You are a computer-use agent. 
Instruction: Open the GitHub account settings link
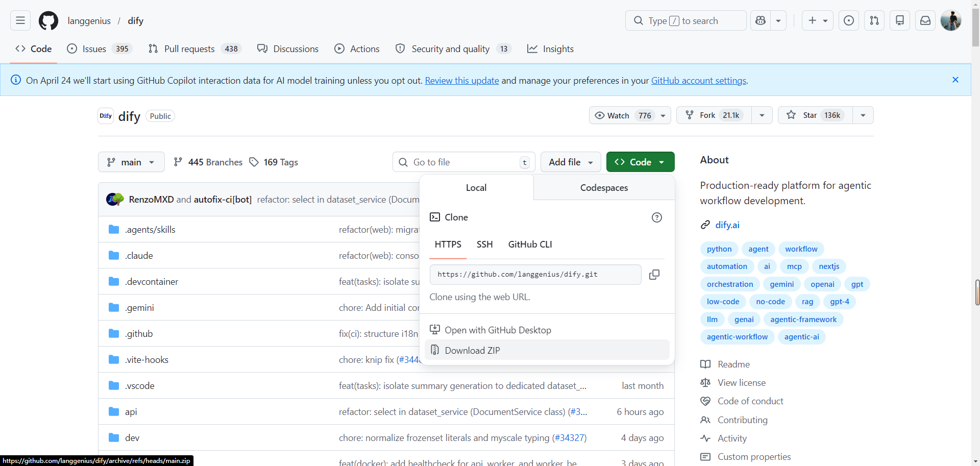[x=699, y=81]
